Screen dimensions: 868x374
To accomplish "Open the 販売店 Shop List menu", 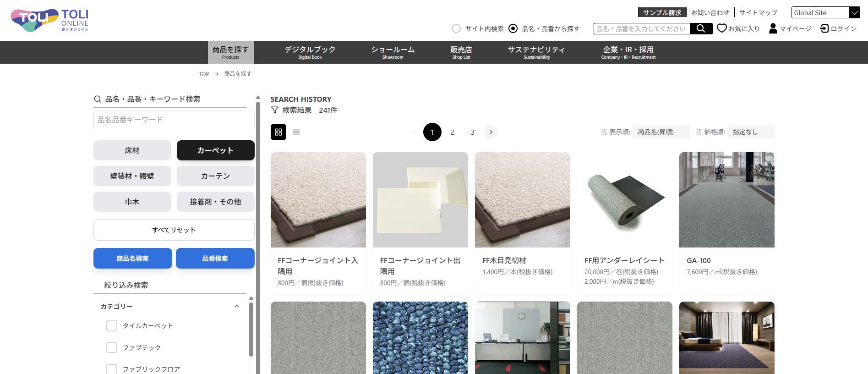I will point(461,52).
